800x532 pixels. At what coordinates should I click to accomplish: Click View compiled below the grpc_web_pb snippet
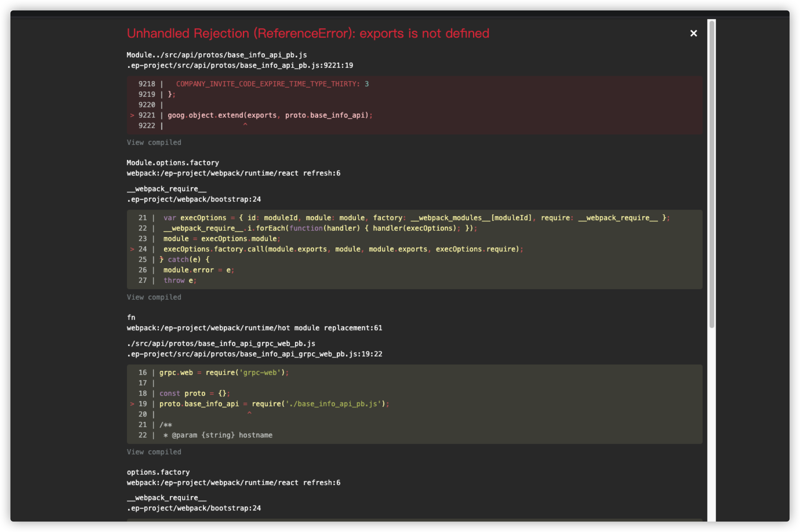tap(154, 452)
